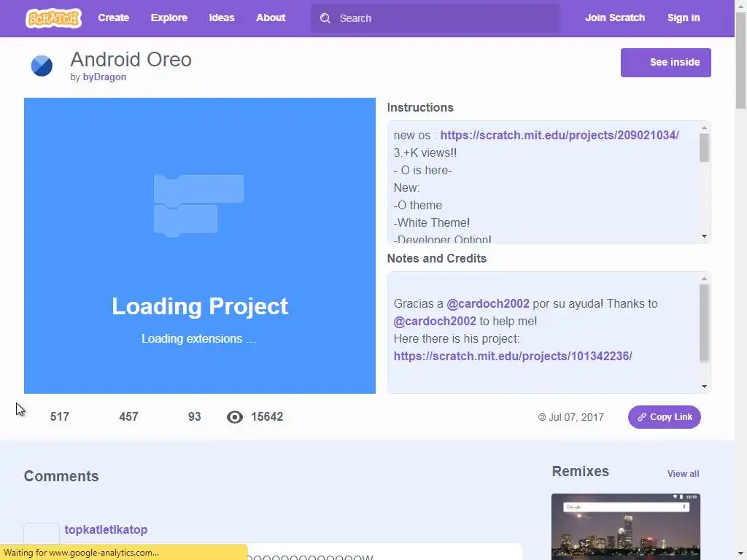Open the remix thumbnail with city skyline
Viewport: 747px width, 560px height.
625,526
